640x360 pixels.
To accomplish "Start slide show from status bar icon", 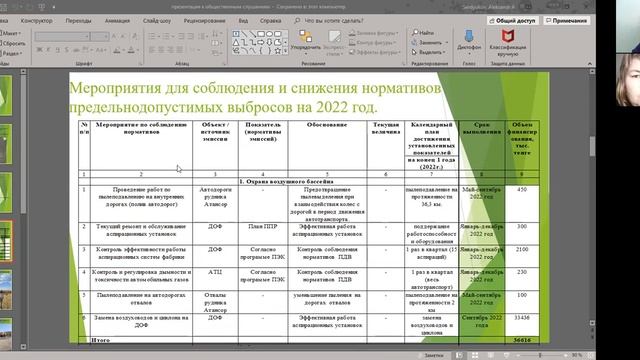I will [507, 356].
